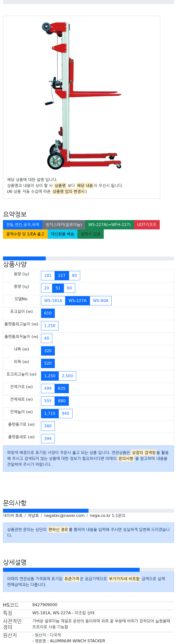
Task: Switch model to WS-181A
Action: 53,300
